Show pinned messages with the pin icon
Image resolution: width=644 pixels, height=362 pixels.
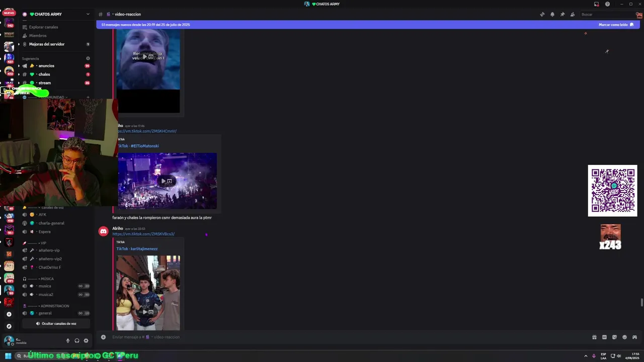562,14
